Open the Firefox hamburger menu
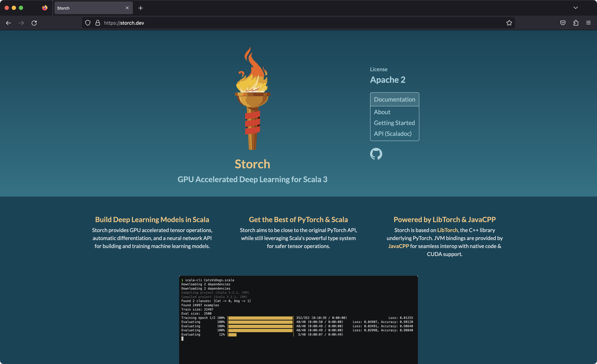Screen dimensions: 597x364 [588, 23]
